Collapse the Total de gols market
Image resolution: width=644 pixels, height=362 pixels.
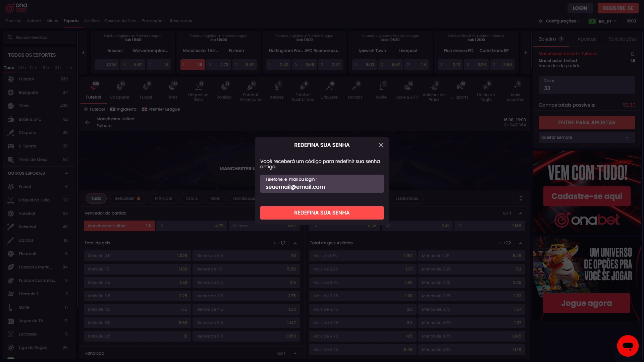(295, 243)
